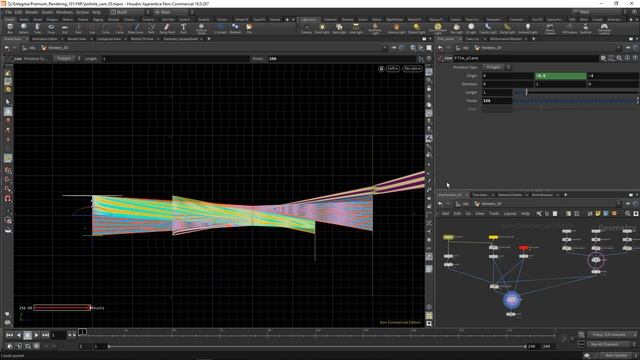Open the File menu
This screenshot has width=640, height=360.
coord(8,12)
